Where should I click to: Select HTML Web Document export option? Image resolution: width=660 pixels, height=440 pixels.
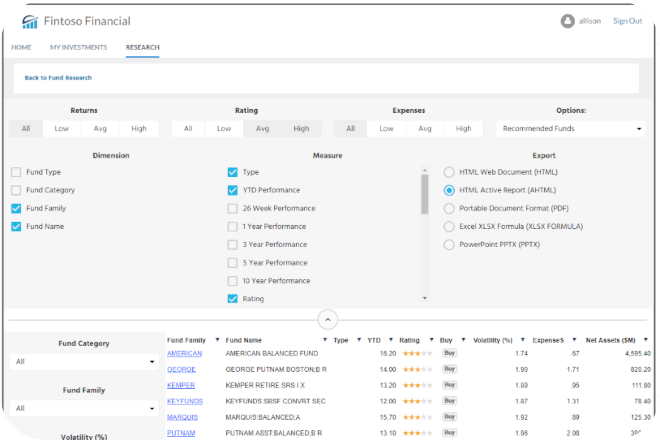click(x=449, y=172)
